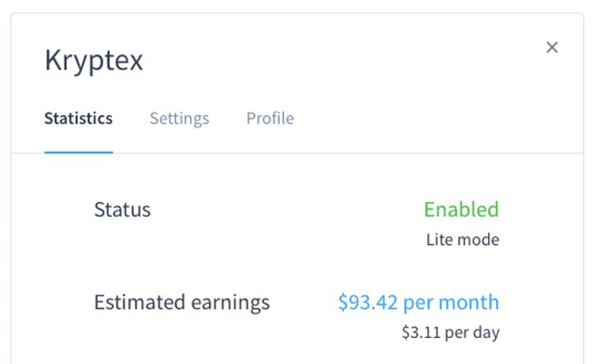Image resolution: width=596 pixels, height=364 pixels.
Task: Click the green Enabled status
Action: point(461,210)
